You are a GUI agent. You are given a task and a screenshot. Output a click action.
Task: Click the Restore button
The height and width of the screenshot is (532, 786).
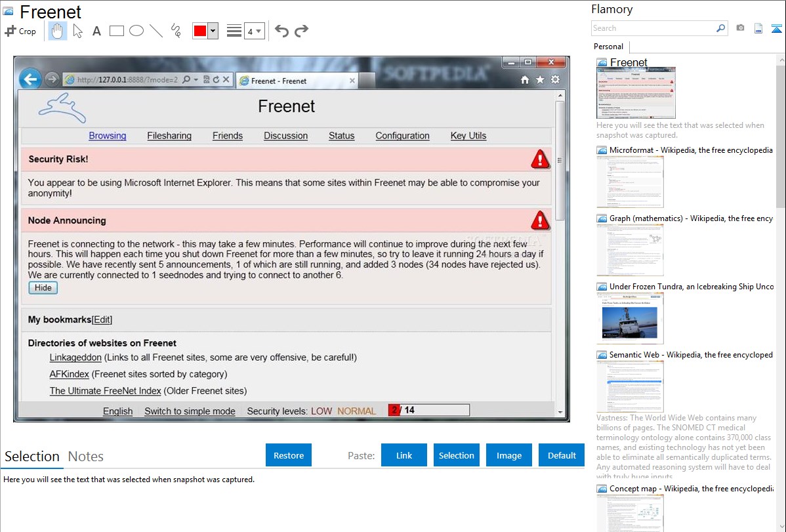coord(289,455)
